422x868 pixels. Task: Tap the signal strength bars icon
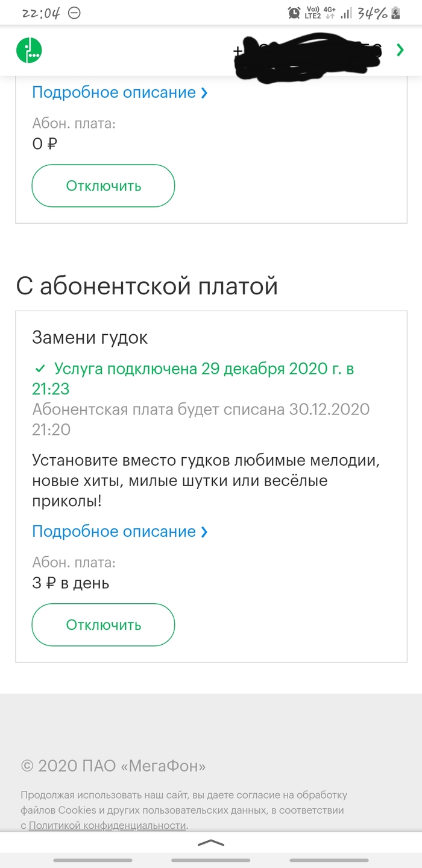(346, 13)
